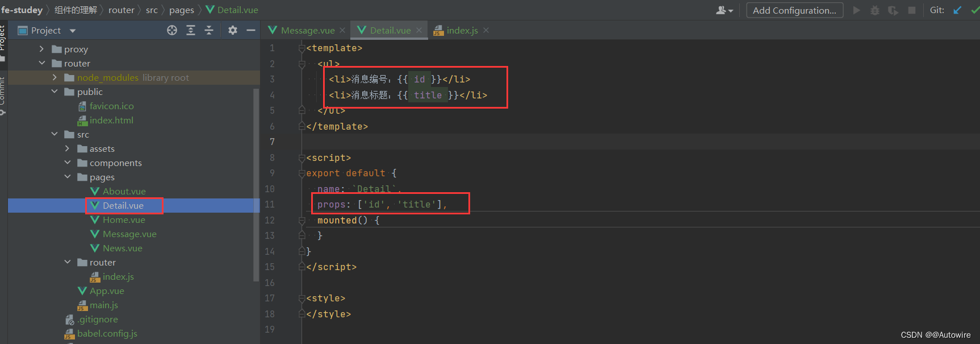980x344 pixels.
Task: Collapse the router folder under src
Action: (x=67, y=262)
